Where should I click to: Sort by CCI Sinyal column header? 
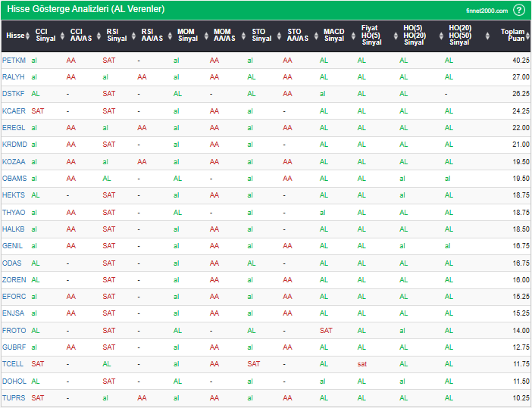(45, 36)
